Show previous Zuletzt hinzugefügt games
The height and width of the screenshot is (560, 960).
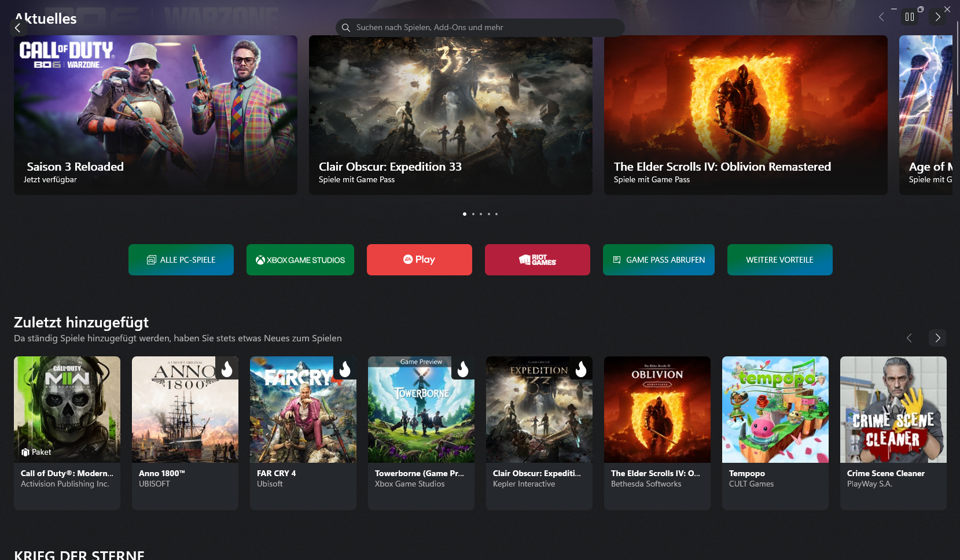pyautogui.click(x=909, y=338)
